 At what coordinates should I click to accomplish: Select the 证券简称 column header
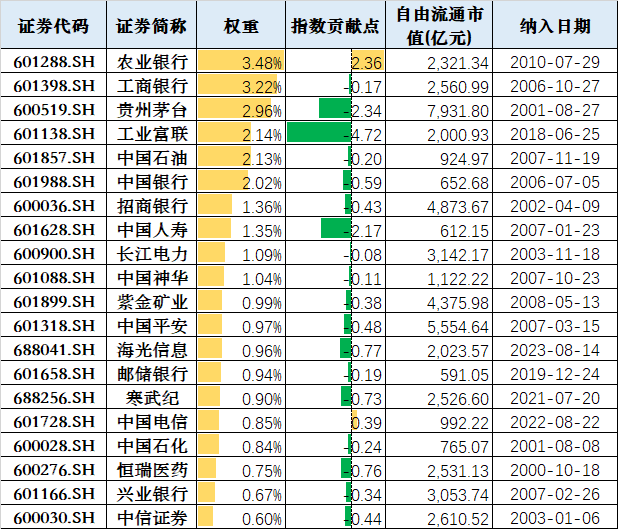151,25
